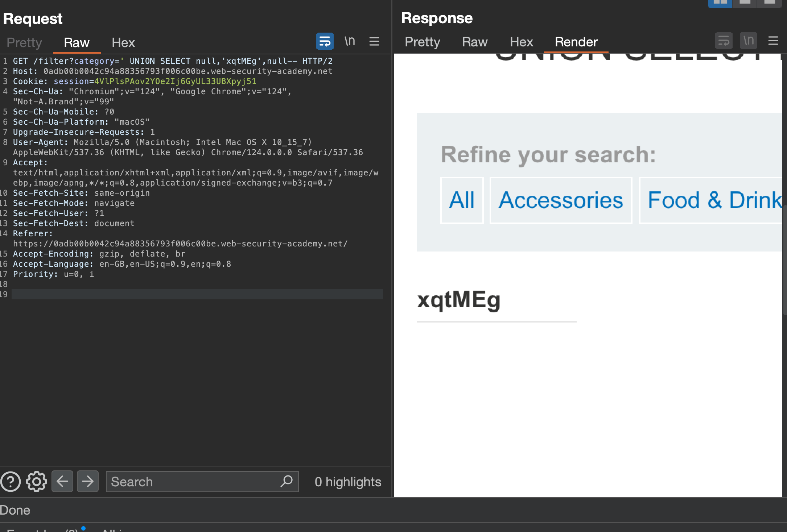This screenshot has width=787, height=532.
Task: Open the help question mark icon
Action: [x=11, y=482]
